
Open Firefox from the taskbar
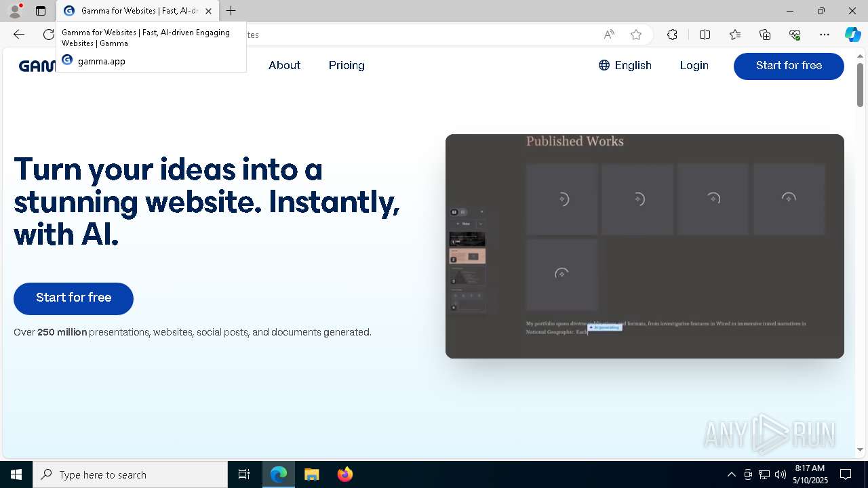(x=344, y=474)
